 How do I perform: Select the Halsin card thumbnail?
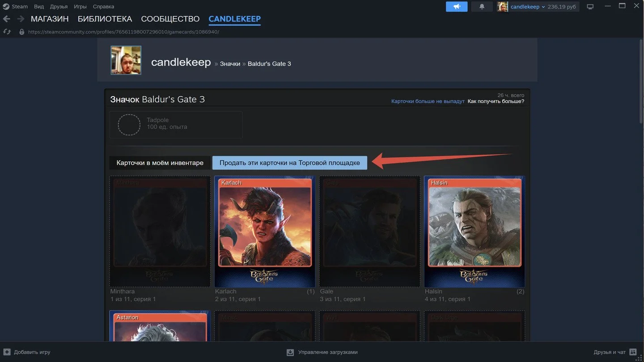coord(475,232)
